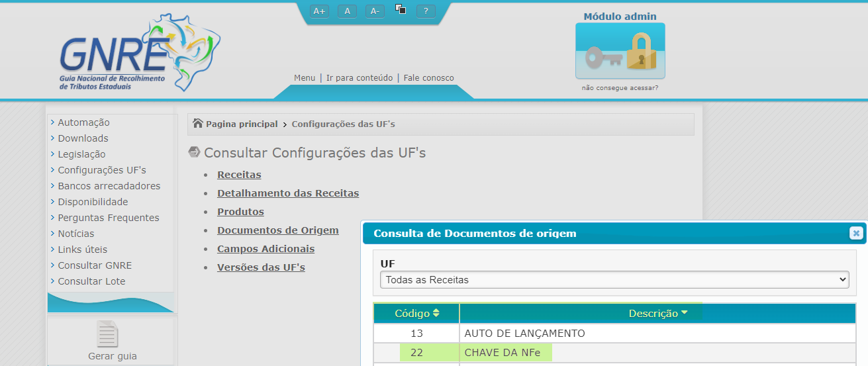
Task: Click home icon in breadcrumb
Action: pyautogui.click(x=198, y=123)
